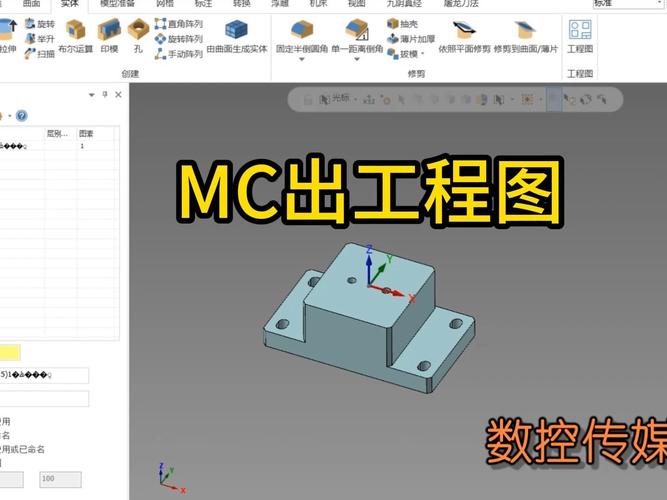Click 依照平面修剪 trim by plane
667x500 pixels.
click(x=464, y=37)
